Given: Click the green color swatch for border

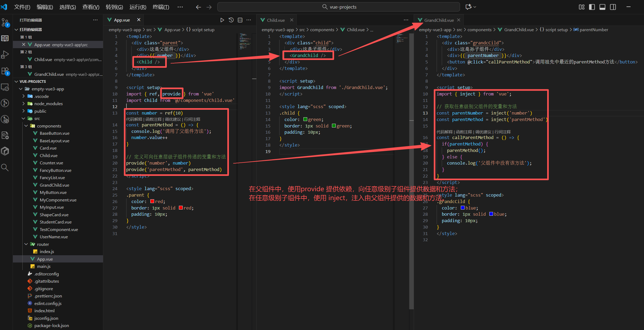Looking at the screenshot, I should (334, 126).
